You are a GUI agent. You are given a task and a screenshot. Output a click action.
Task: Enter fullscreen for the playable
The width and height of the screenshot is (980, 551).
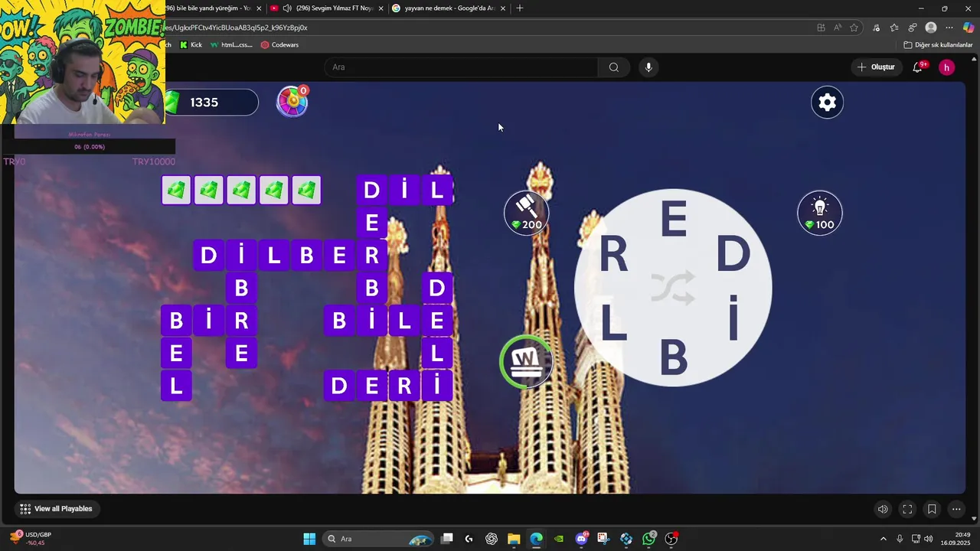(907, 509)
